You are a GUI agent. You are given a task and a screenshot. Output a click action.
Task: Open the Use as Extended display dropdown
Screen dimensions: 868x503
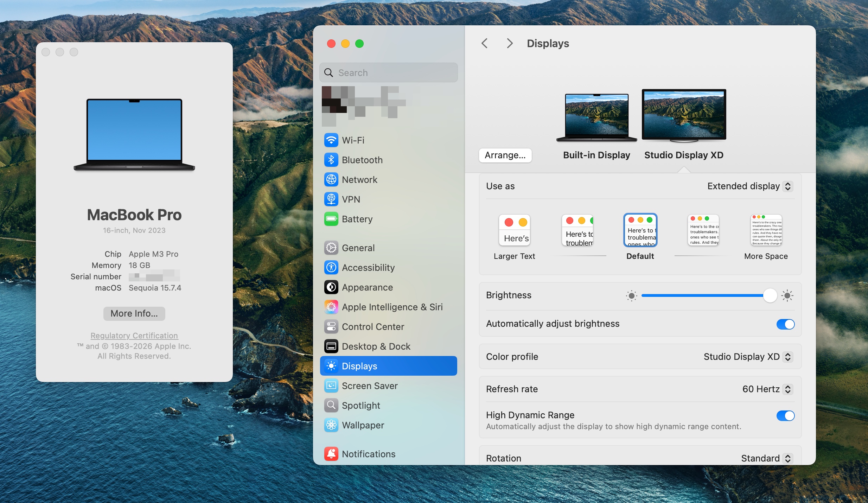[x=750, y=186]
